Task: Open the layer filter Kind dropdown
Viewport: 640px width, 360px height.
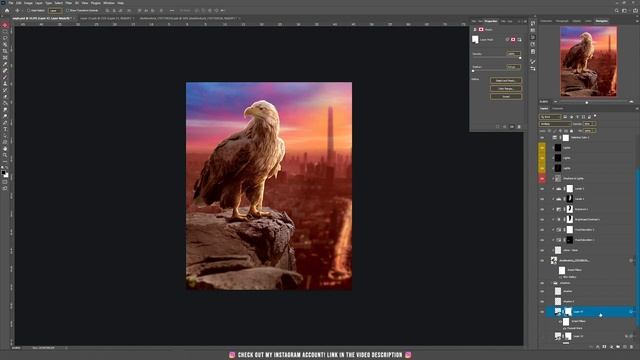Action: click(550, 117)
